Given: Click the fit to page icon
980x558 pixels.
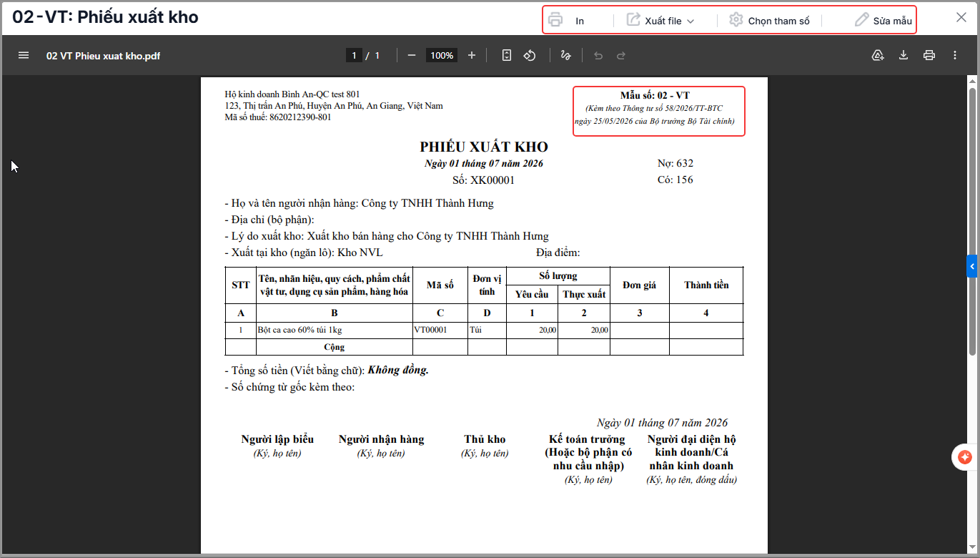Looking at the screenshot, I should (x=507, y=55).
